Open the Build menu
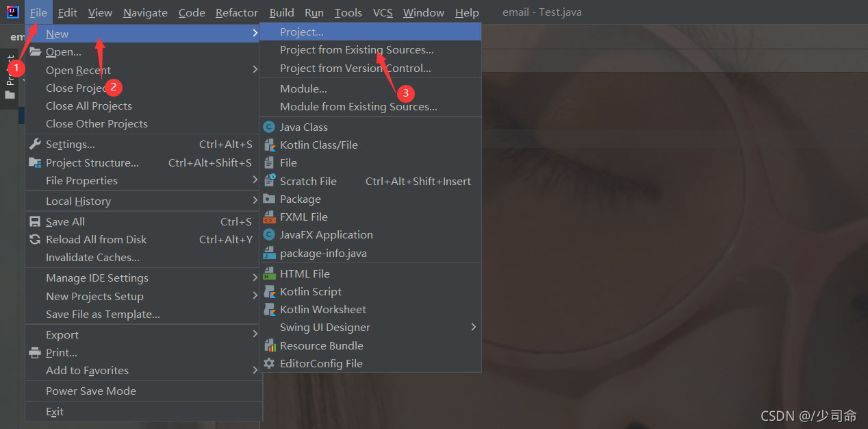 281,12
